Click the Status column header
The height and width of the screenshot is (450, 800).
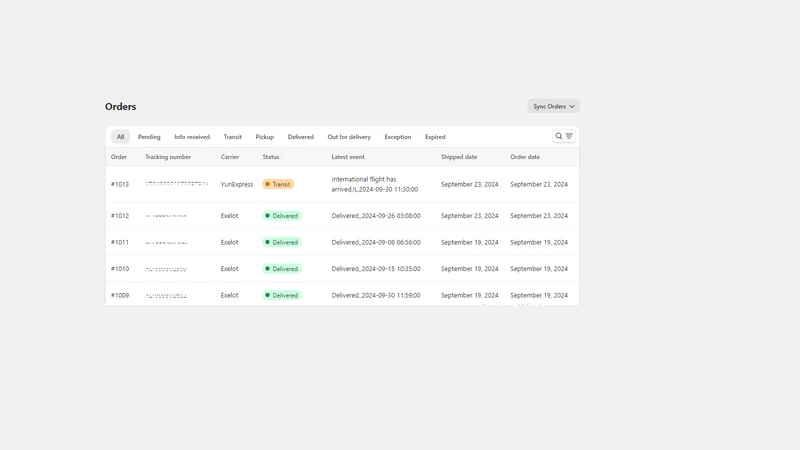[x=271, y=157]
